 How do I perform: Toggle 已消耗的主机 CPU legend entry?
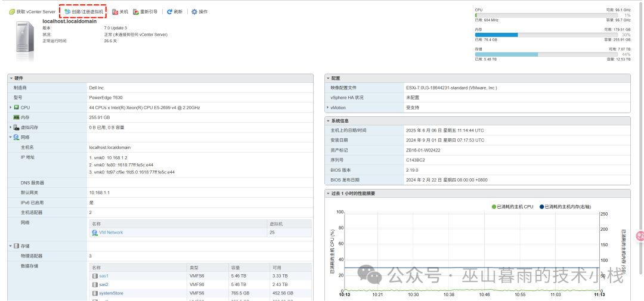pyautogui.click(x=512, y=207)
